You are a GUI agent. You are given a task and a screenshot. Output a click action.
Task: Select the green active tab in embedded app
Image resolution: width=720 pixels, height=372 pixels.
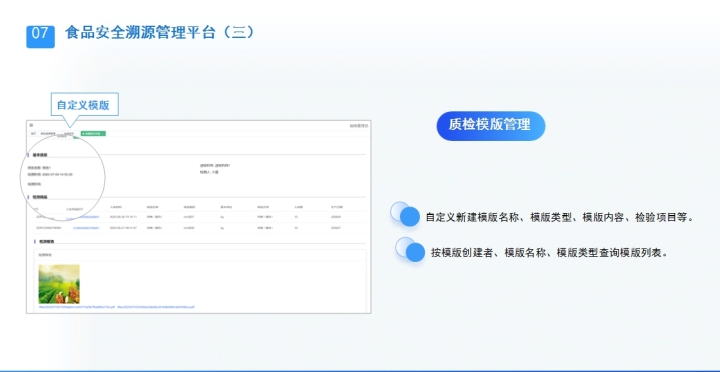[x=93, y=134]
